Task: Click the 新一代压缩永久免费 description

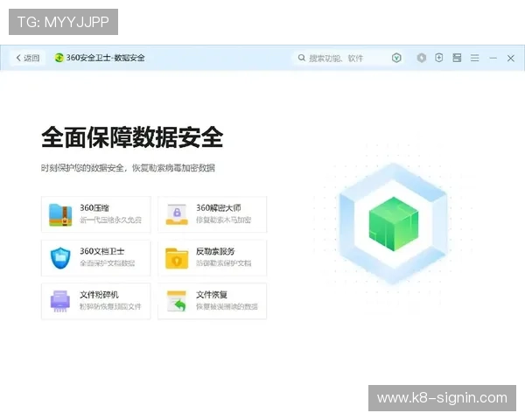Action: pos(110,220)
